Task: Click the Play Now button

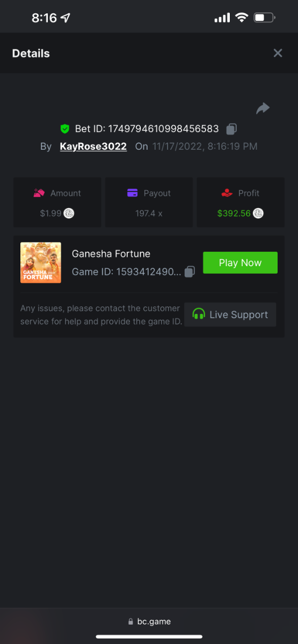Action: coord(240,263)
